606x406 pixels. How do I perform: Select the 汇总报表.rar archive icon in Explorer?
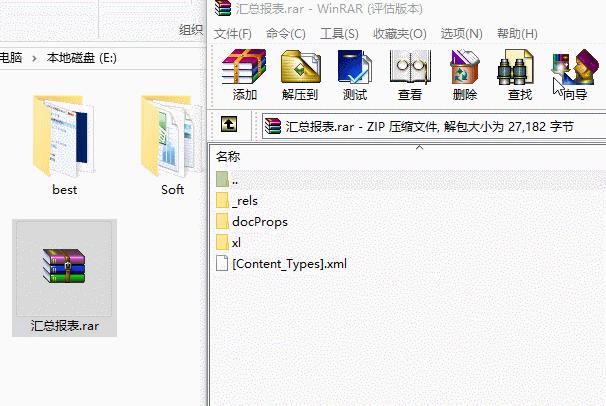[x=64, y=267]
